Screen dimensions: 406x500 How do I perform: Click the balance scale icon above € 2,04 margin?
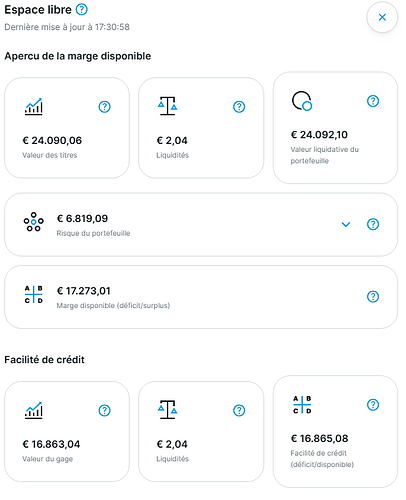pos(168,106)
